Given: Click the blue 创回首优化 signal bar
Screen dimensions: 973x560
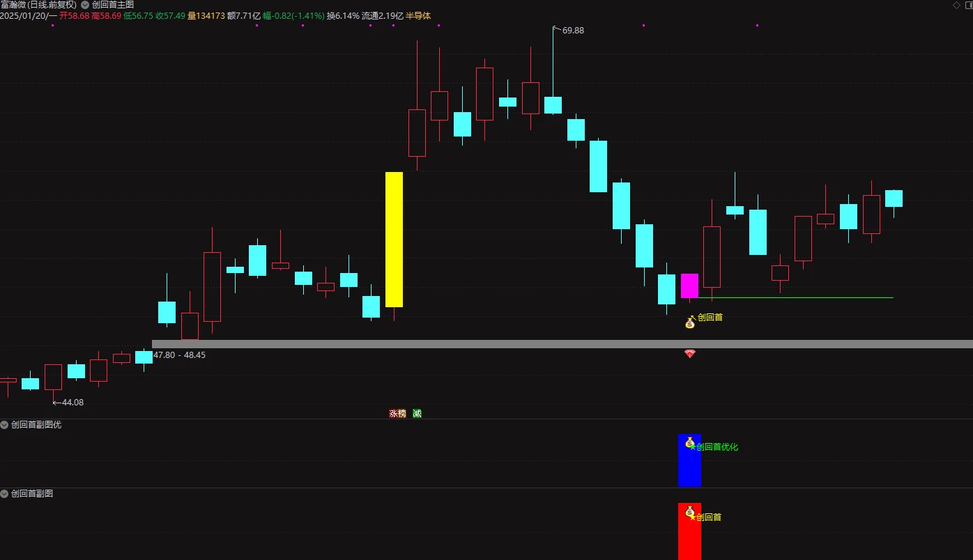Looking at the screenshot, I should [689, 460].
